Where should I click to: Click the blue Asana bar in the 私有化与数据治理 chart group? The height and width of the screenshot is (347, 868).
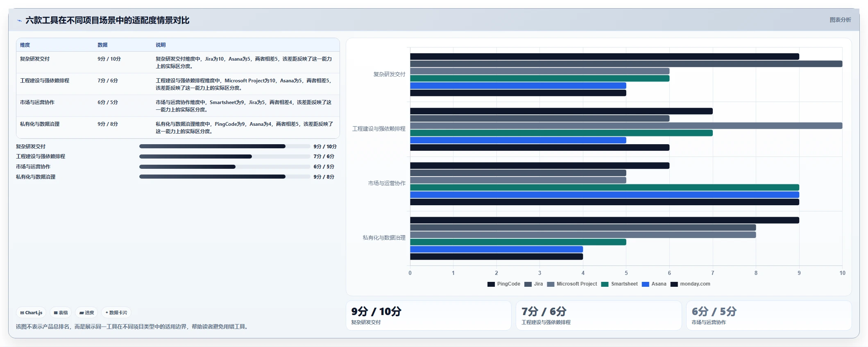point(496,249)
